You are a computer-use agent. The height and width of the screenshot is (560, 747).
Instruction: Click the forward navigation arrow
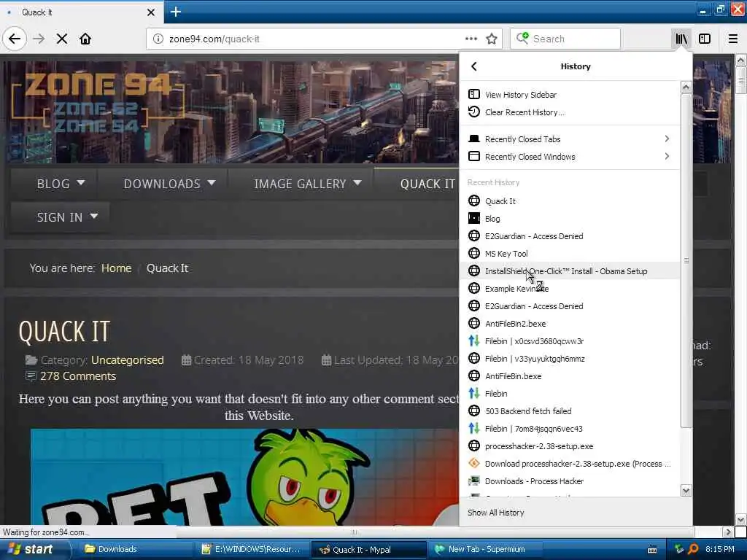coord(39,39)
